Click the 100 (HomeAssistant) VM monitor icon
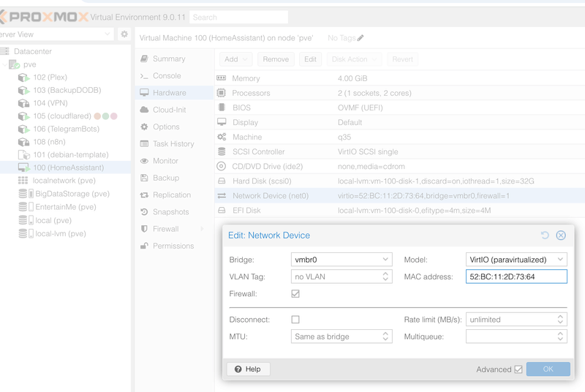Screen dimensions: 585x392 (x=24, y=167)
